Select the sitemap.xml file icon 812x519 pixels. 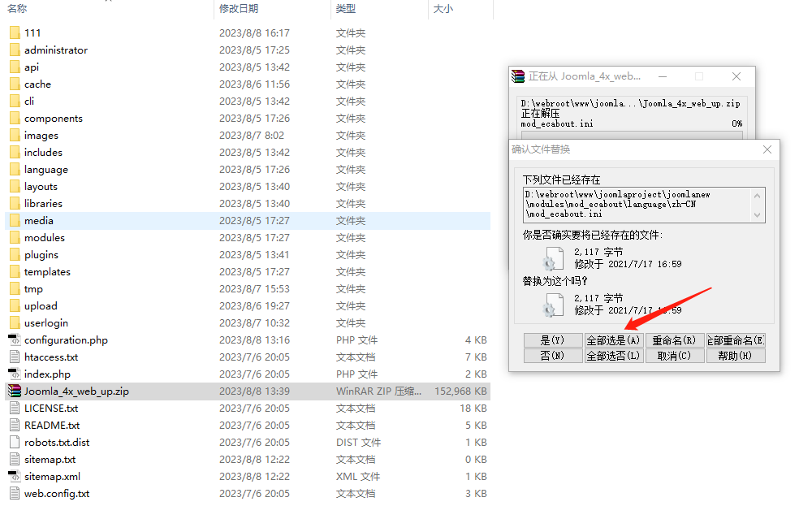pyautogui.click(x=14, y=477)
